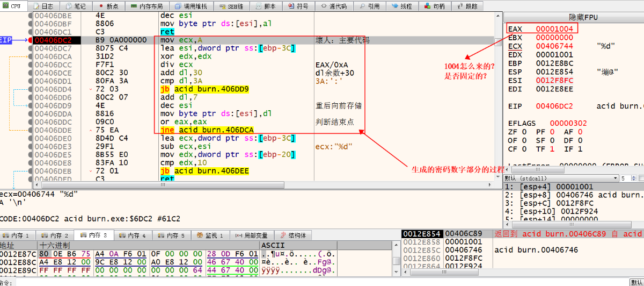This screenshot has height=286, width=644.
Task: Select the 内存 1 dump tab
Action: click(x=18, y=235)
